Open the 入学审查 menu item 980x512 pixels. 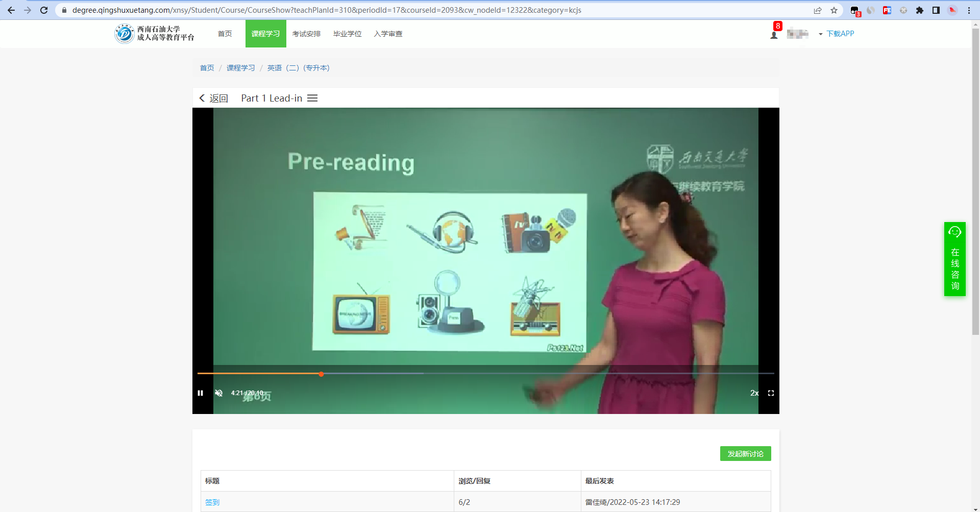pyautogui.click(x=388, y=34)
